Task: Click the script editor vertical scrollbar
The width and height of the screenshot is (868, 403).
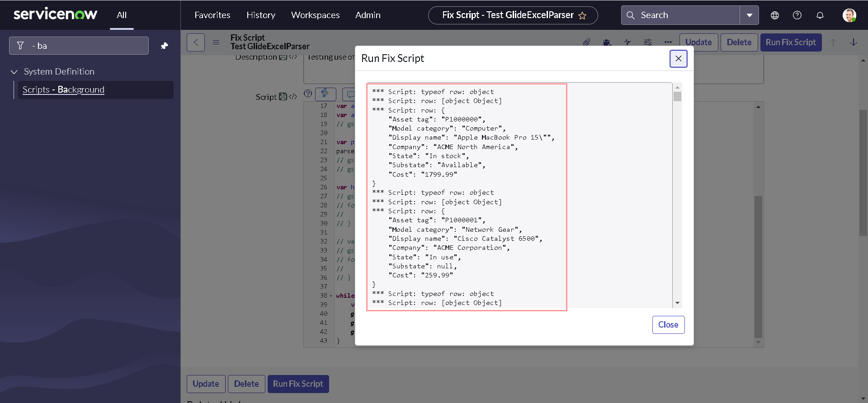Action: pos(758,267)
